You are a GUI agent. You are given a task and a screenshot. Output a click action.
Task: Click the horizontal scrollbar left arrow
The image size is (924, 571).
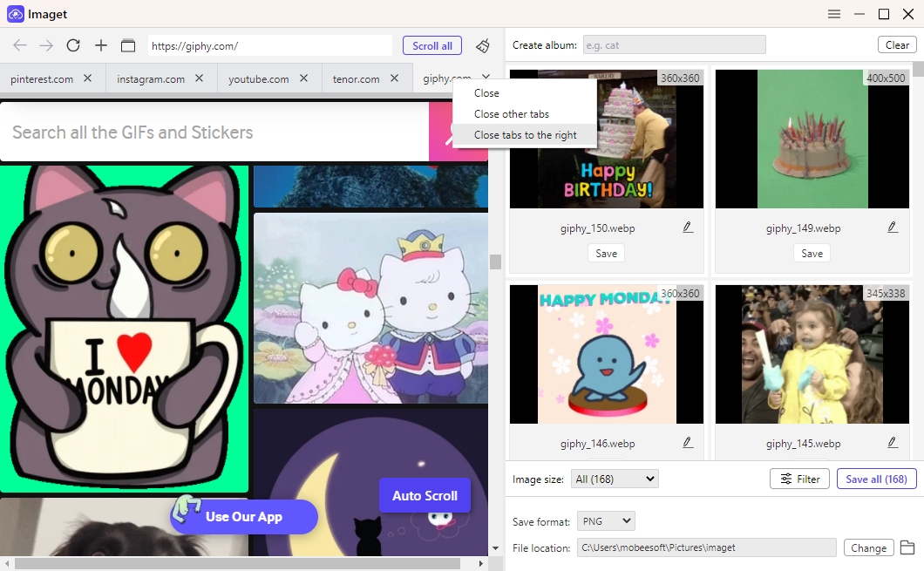coord(6,564)
